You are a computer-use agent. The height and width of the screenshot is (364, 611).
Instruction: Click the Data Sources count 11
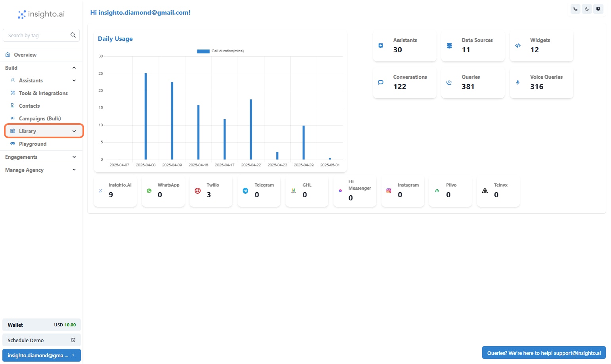[x=466, y=50]
